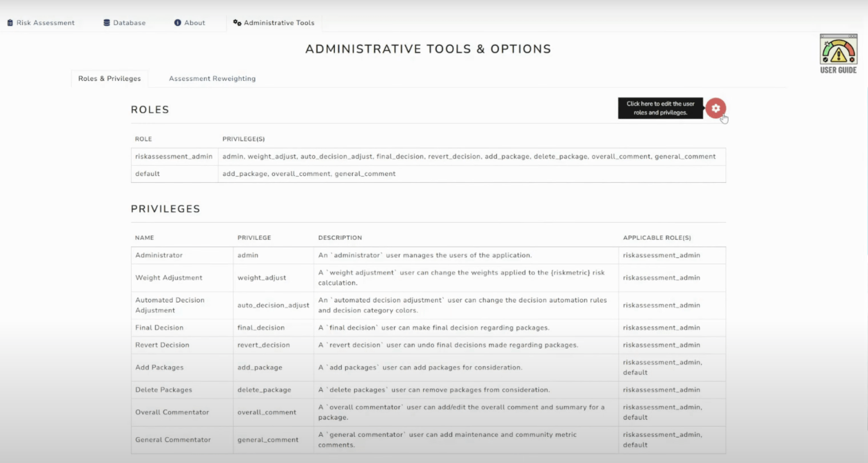The width and height of the screenshot is (868, 463).
Task: Select the Add Packages name cell
Action: click(159, 368)
